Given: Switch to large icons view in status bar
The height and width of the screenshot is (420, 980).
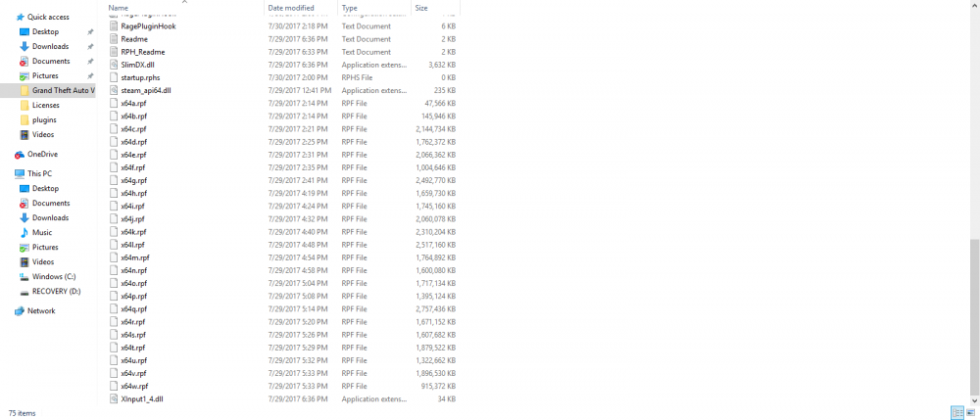Looking at the screenshot, I should [x=970, y=412].
